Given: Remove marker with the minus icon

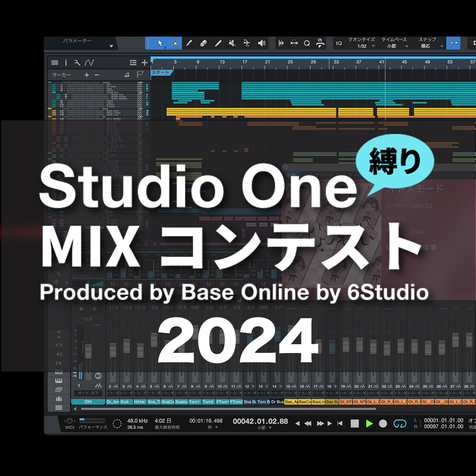Looking at the screenshot, I should pos(97,74).
